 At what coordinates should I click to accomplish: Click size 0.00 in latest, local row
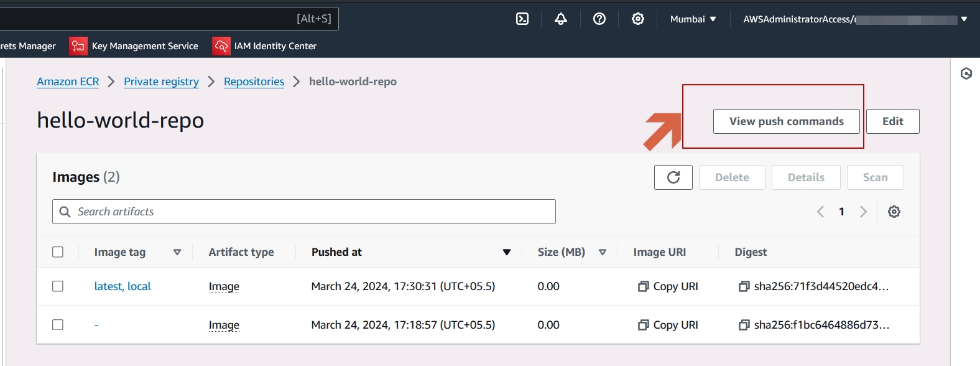click(548, 286)
